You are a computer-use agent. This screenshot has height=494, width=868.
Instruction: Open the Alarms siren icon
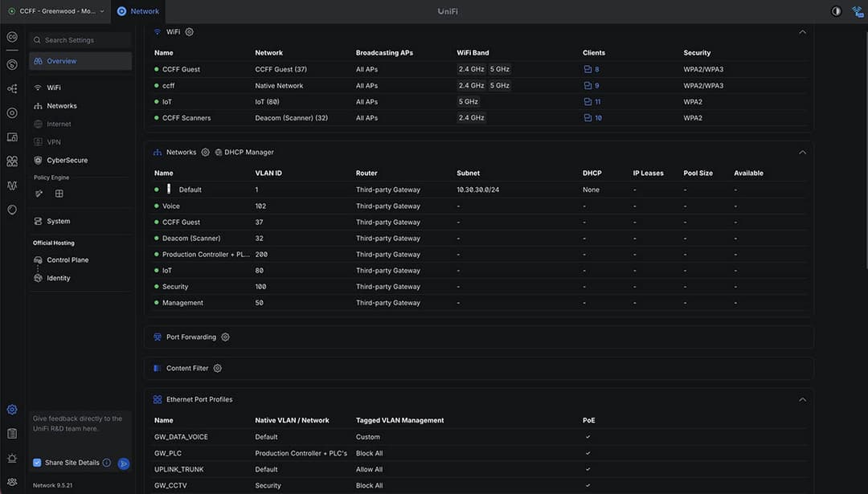[x=11, y=458]
